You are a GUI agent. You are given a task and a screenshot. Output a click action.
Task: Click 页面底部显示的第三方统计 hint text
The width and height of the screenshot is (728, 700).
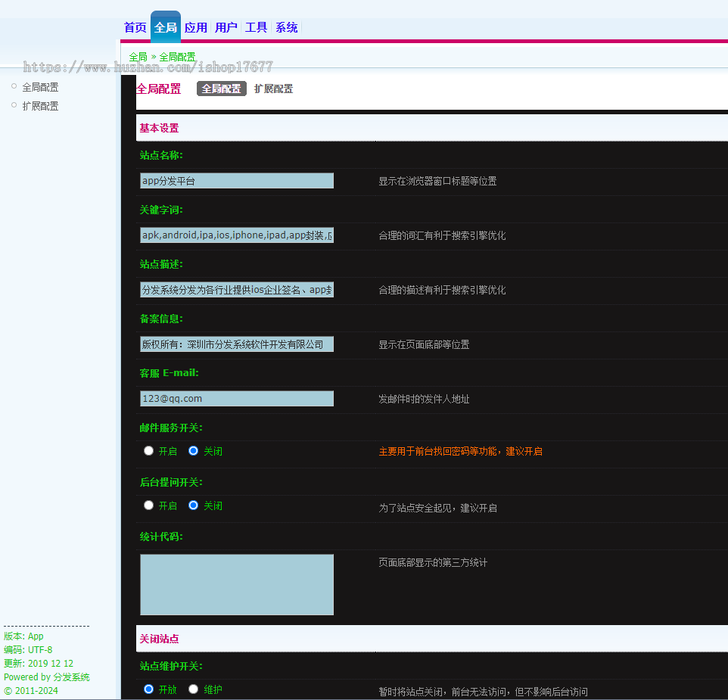tap(433, 562)
